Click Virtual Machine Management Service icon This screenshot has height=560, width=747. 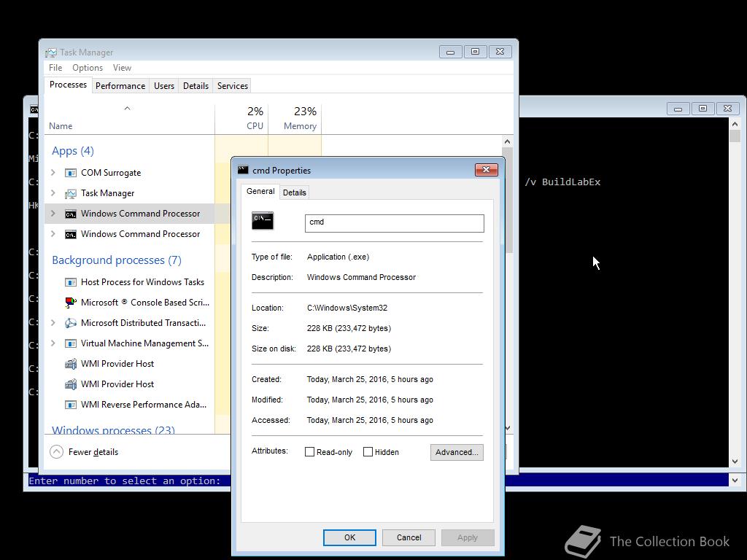pos(71,343)
